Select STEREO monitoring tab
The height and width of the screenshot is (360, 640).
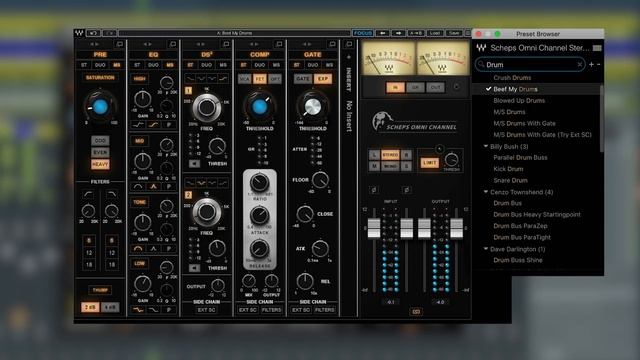pyautogui.click(x=390, y=155)
